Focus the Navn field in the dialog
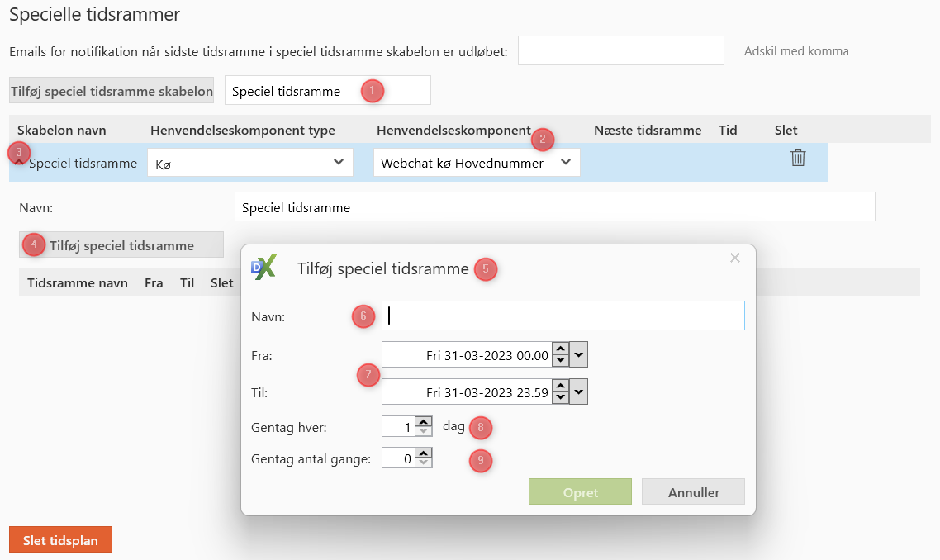The image size is (940, 560). click(563, 315)
